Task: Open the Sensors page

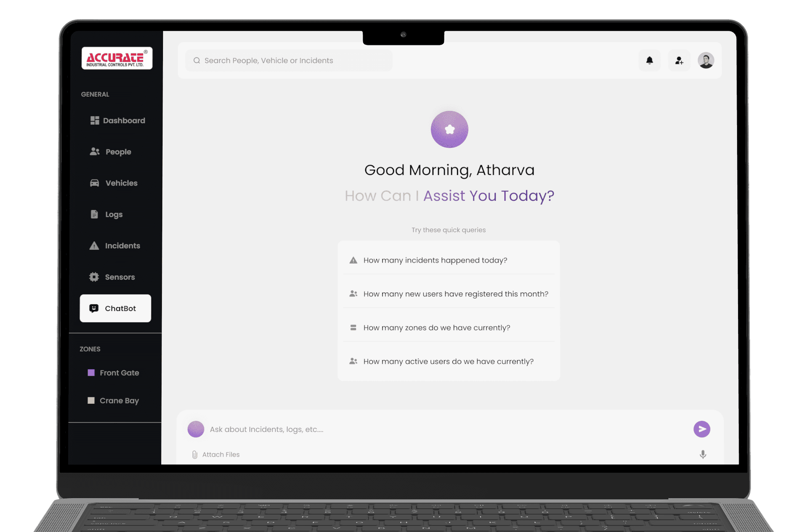Action: coord(112,277)
